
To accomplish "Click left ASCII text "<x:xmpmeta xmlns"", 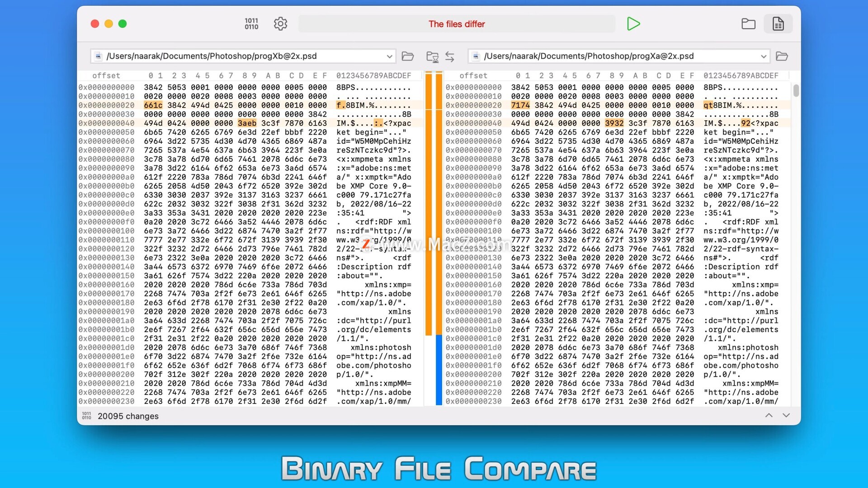I will point(374,159).
